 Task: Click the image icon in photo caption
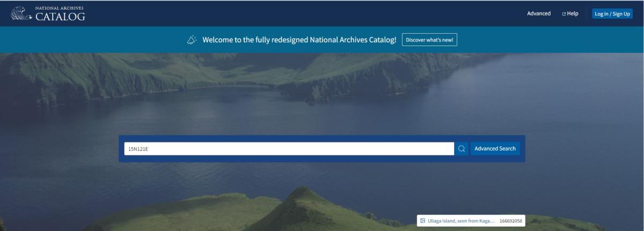423,220
